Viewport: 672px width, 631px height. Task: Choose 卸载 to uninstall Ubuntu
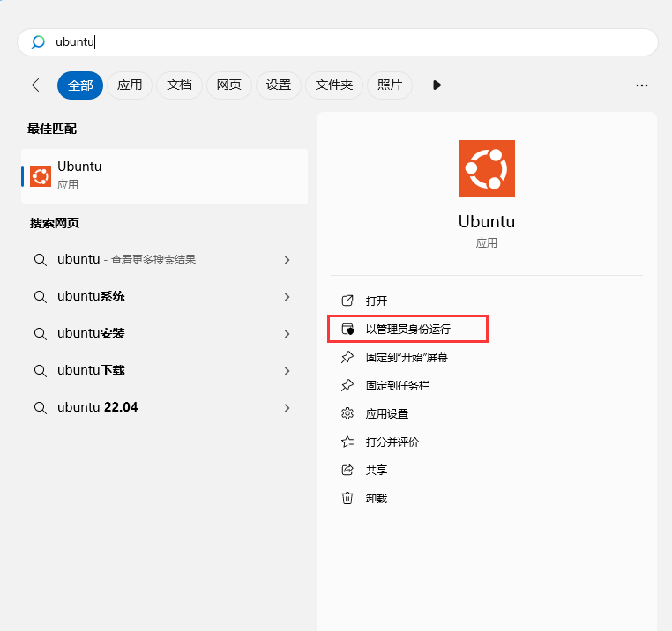[377, 499]
